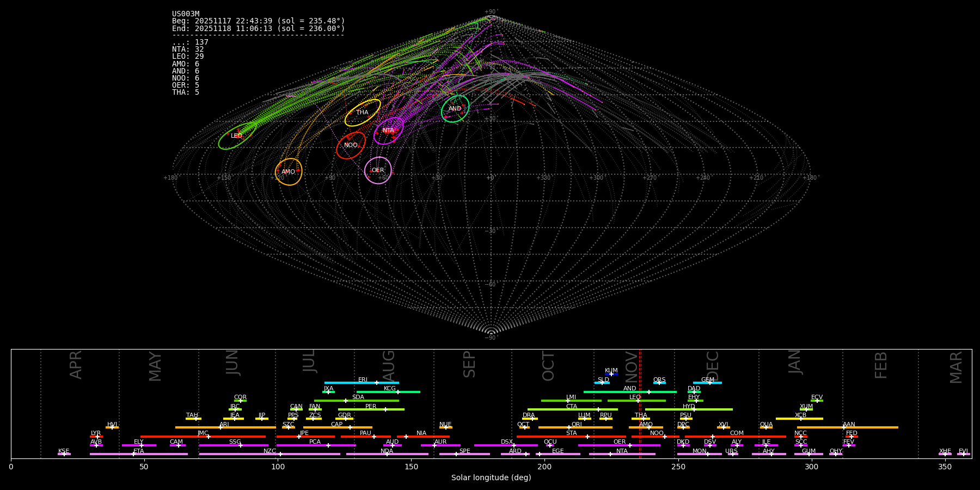Click the ETA shower bar in the timeline
This screenshot has height=490, width=980.
(x=139, y=454)
